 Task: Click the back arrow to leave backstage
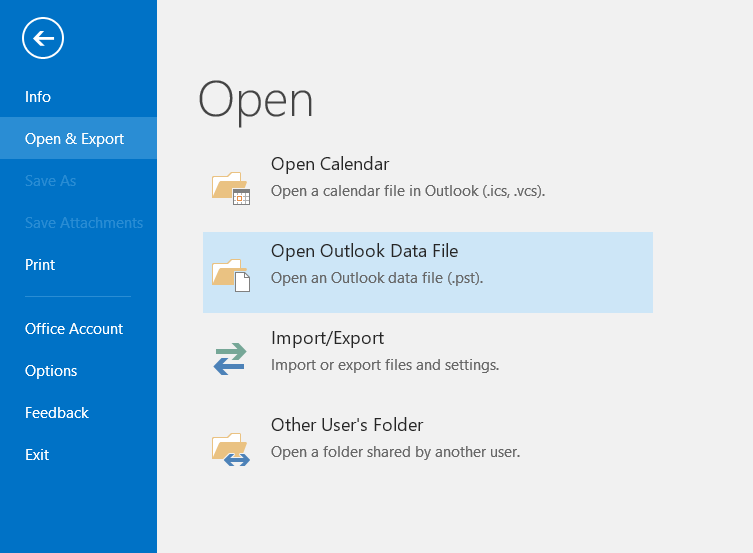42,39
